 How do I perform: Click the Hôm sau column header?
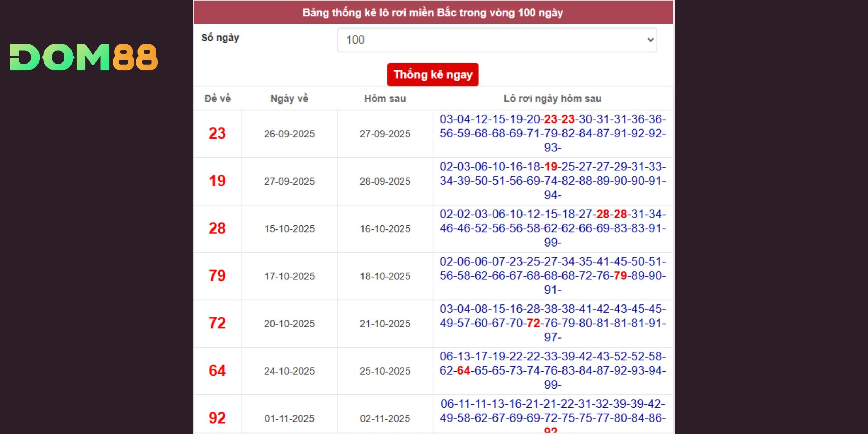coord(385,99)
